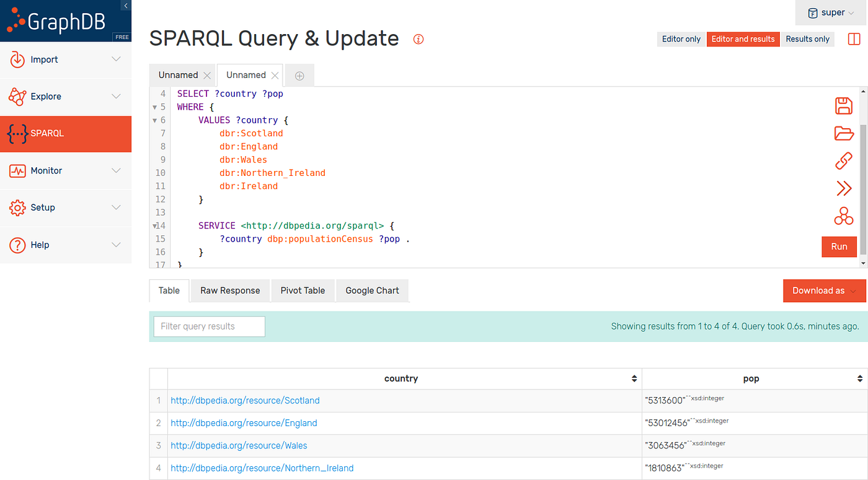The image size is (868, 480).
Task: Click the Import sidebar icon
Action: [x=17, y=59]
